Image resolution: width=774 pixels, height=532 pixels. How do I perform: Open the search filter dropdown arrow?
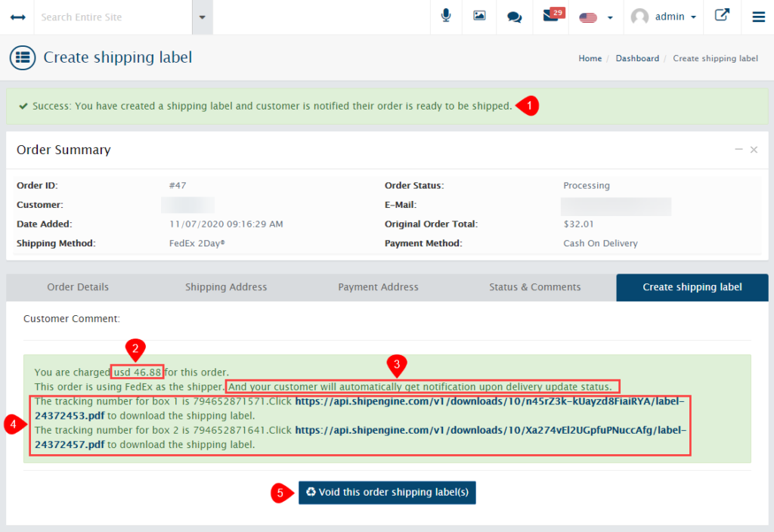pyautogui.click(x=202, y=16)
